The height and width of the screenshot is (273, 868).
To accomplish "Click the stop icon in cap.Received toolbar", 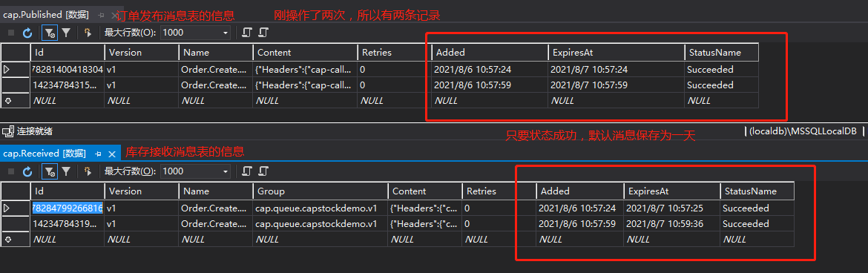I will point(10,171).
